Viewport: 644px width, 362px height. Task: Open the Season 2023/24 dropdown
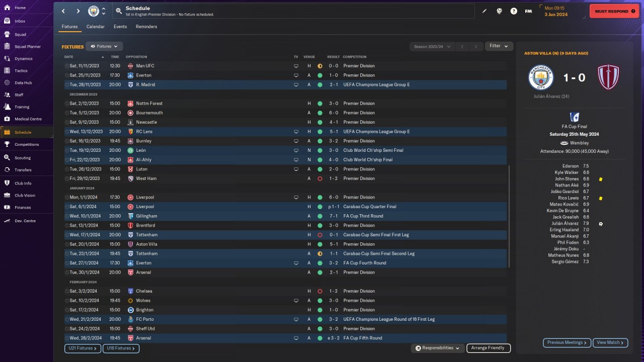(432, 46)
